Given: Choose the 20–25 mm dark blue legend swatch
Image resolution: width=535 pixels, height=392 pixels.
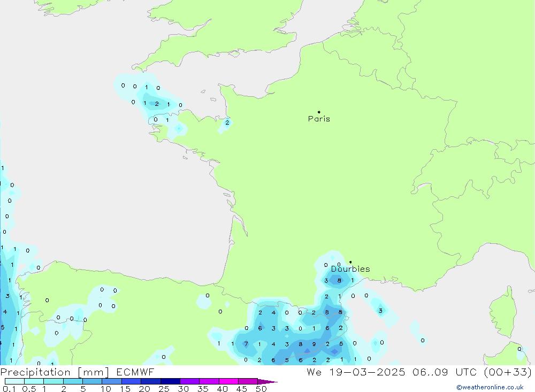Looking at the screenshot, I should (151, 381).
